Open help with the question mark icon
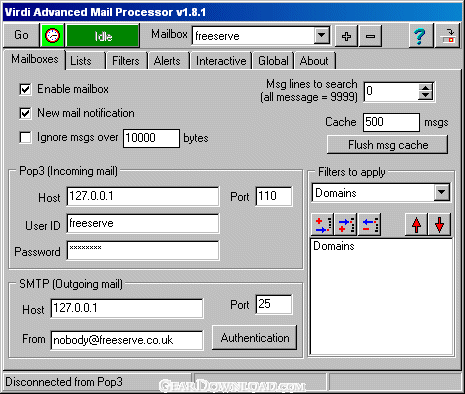 (x=421, y=36)
